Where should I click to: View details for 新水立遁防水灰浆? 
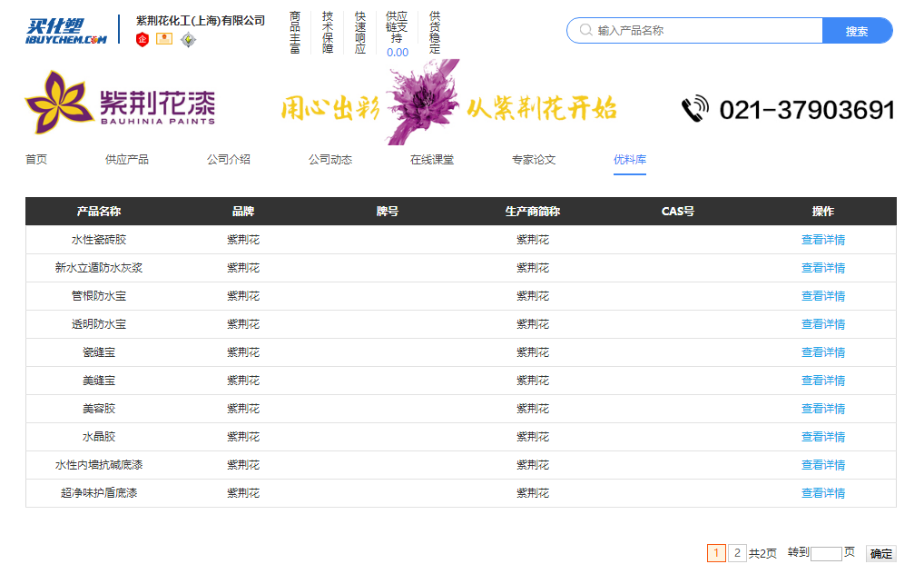point(823,268)
